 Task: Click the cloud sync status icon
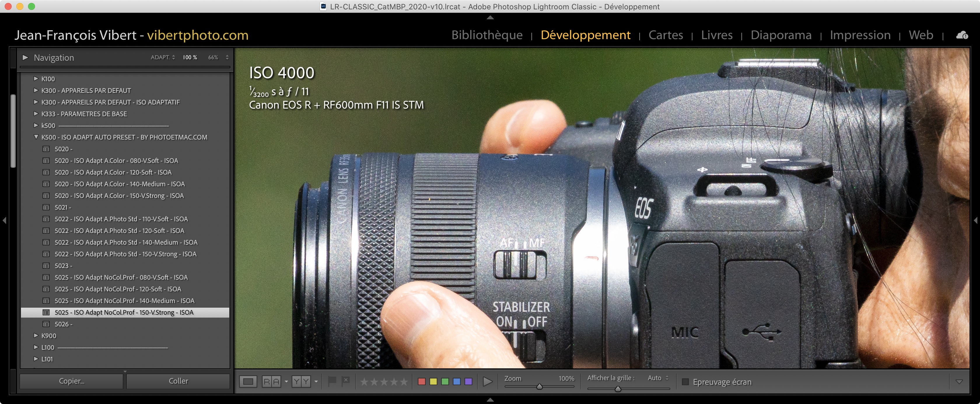point(962,35)
